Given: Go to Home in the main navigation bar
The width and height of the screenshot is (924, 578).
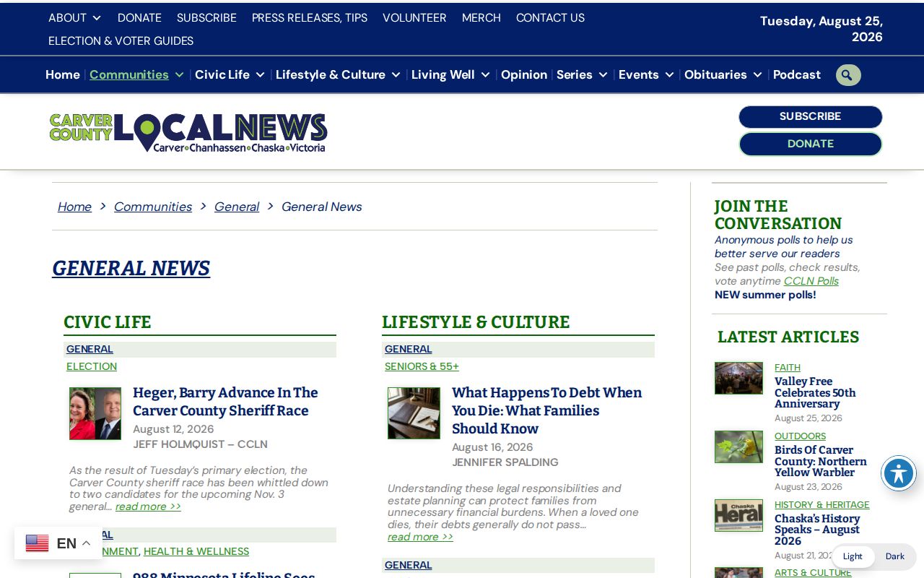Looking at the screenshot, I should [63, 74].
